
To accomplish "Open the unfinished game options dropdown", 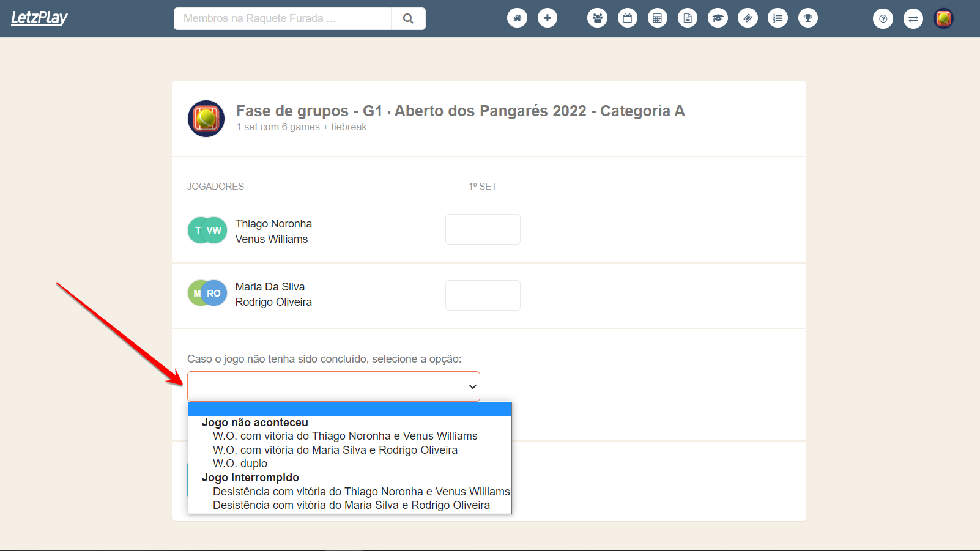I will (333, 386).
